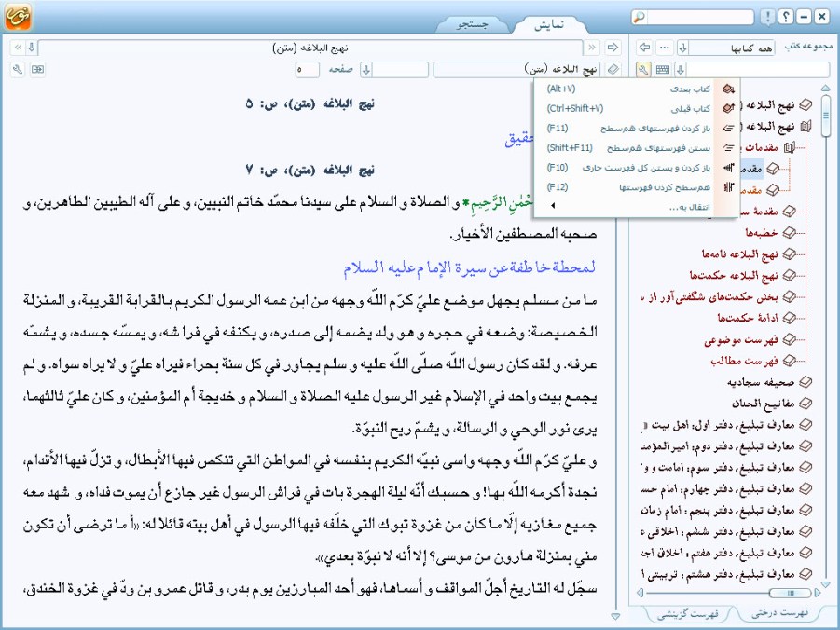Click the double-chevron button left of the book title bar
840x630 pixels.
pyautogui.click(x=18, y=48)
